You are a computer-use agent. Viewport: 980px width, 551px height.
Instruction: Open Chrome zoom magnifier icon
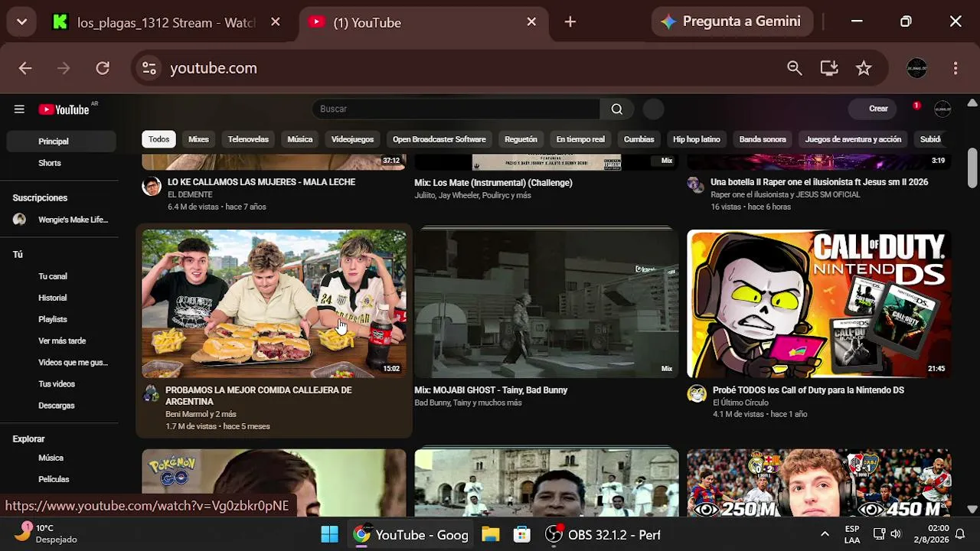[x=795, y=68]
